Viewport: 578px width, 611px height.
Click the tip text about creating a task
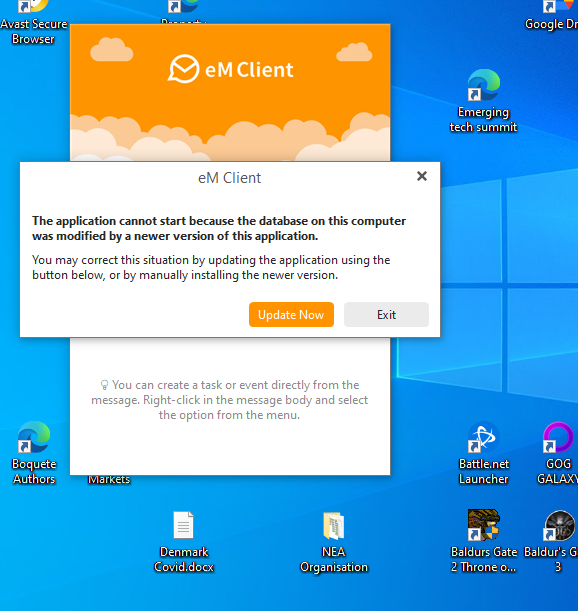230,400
